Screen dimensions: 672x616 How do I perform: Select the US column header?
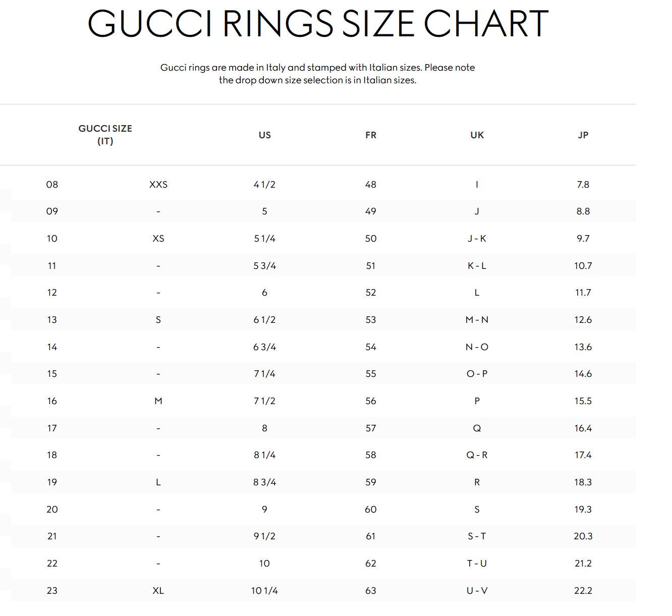click(x=265, y=135)
